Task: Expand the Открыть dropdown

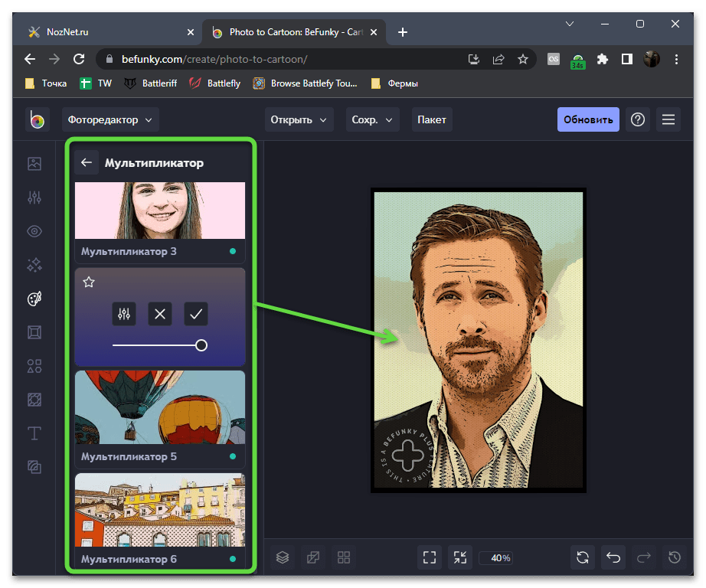Action: point(299,119)
